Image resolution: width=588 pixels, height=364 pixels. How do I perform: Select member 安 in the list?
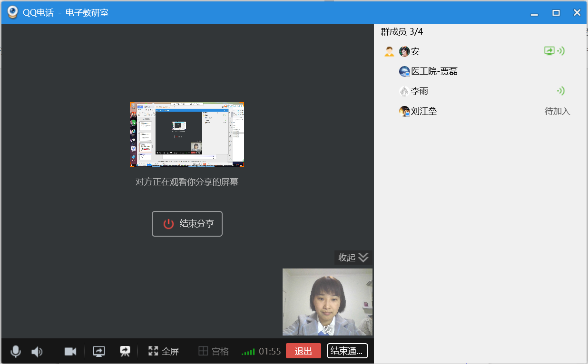coord(415,51)
